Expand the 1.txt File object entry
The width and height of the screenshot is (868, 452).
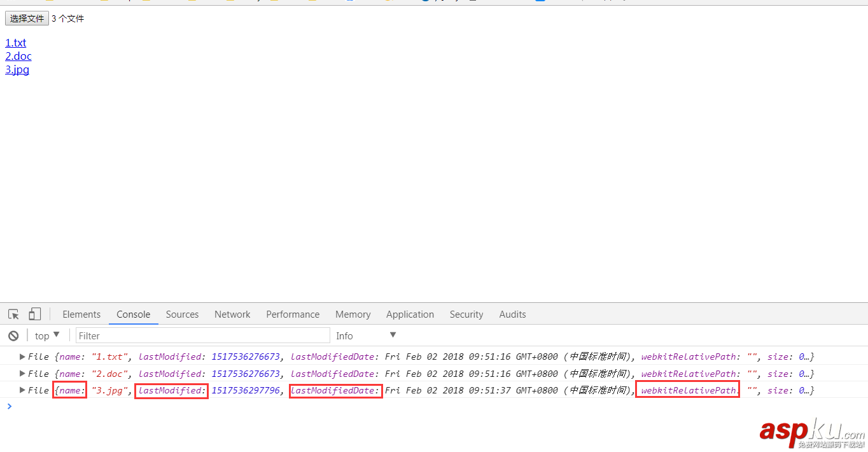23,357
